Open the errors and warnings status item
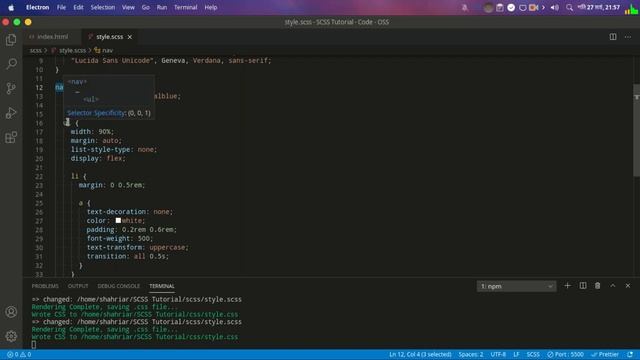640x360 pixels. click(x=19, y=354)
